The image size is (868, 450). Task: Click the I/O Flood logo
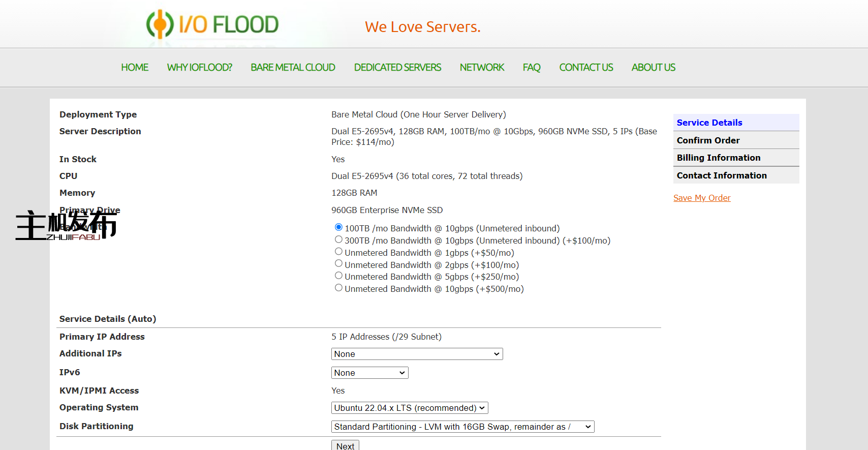212,24
